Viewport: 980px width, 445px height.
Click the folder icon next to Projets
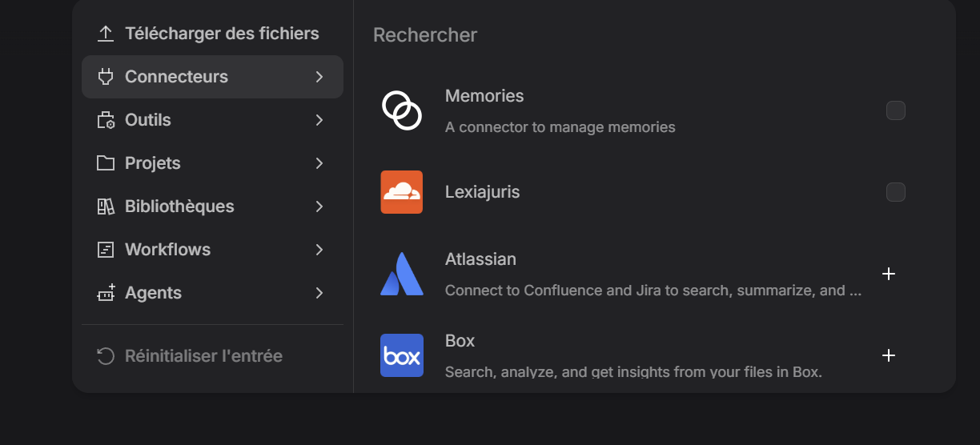[106, 163]
